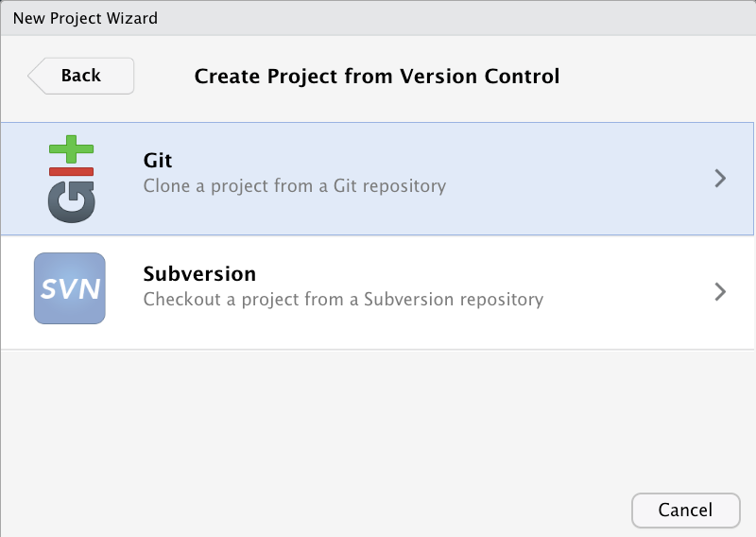756x537 pixels.
Task: Expand the Subversion option chevron
Action: click(x=720, y=291)
